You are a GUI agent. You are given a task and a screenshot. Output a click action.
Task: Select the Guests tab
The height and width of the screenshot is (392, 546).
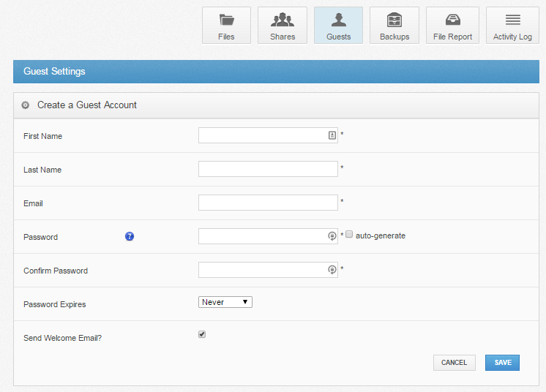click(x=338, y=26)
